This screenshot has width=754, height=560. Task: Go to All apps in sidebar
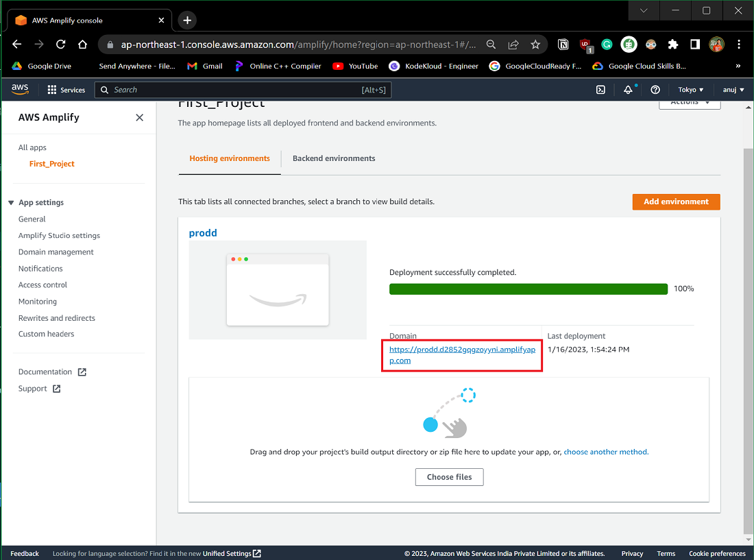pos(32,147)
